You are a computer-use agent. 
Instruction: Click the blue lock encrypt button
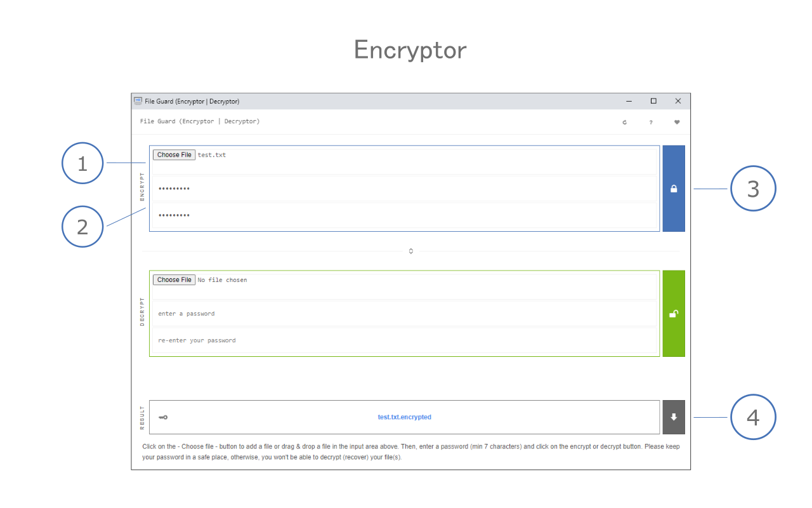pyautogui.click(x=674, y=189)
